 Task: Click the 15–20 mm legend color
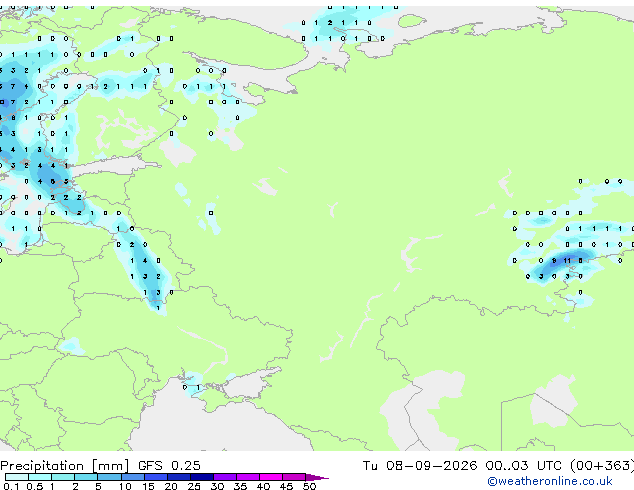pyautogui.click(x=155, y=477)
